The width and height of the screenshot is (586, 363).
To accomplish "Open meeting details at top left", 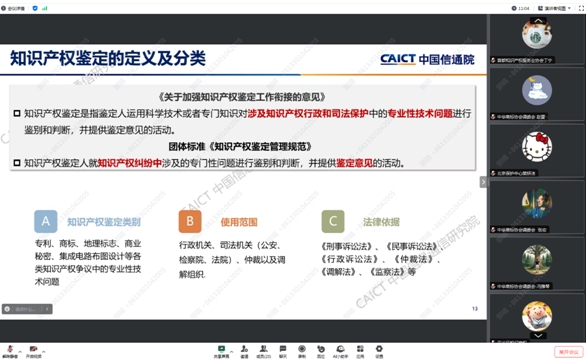I will (13, 8).
